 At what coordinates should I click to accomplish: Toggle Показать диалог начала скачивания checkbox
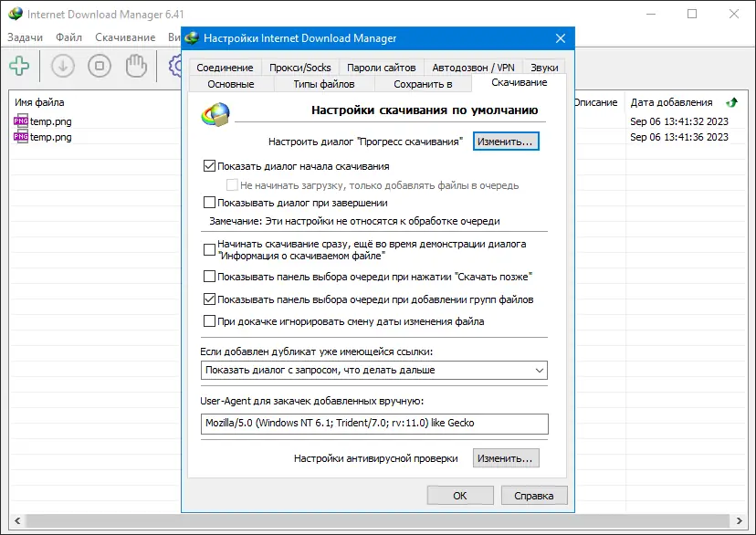pos(209,166)
